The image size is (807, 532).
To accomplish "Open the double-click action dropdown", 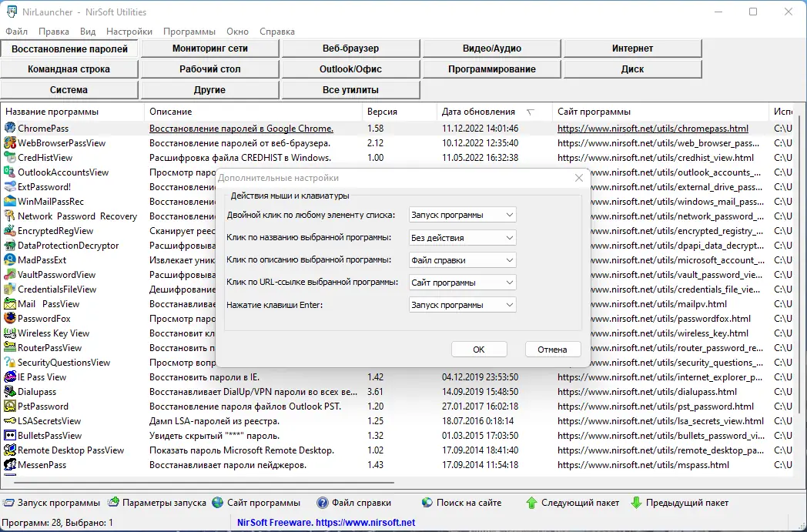I will coord(462,215).
